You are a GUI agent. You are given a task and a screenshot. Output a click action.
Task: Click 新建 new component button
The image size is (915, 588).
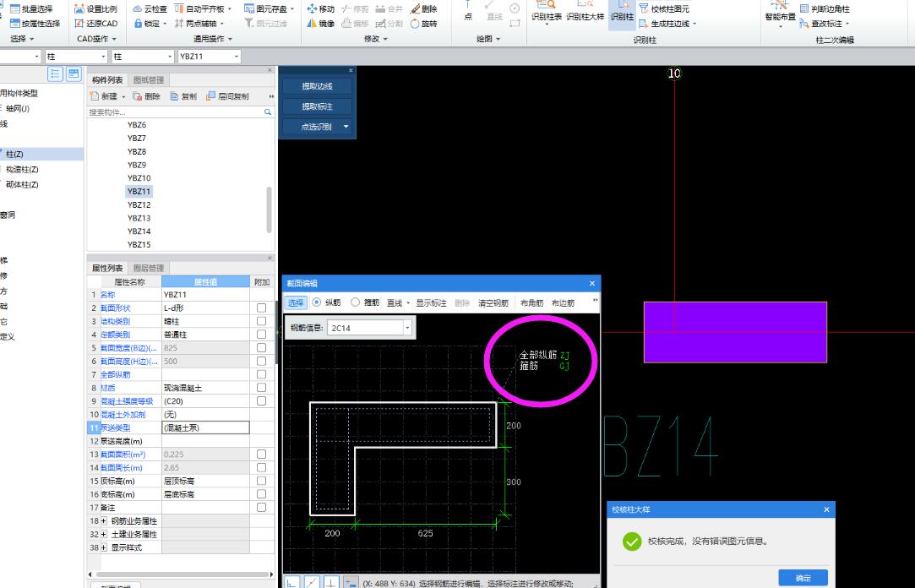[x=107, y=96]
